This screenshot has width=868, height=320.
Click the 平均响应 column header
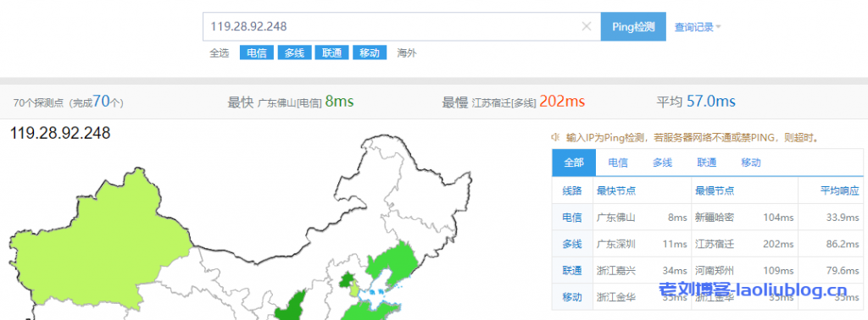coord(839,190)
